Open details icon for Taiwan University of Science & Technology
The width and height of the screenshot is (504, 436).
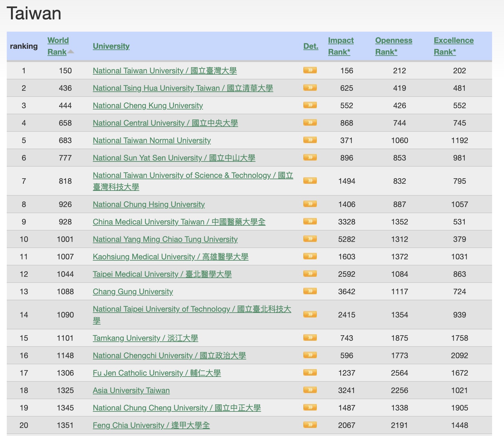(x=310, y=181)
